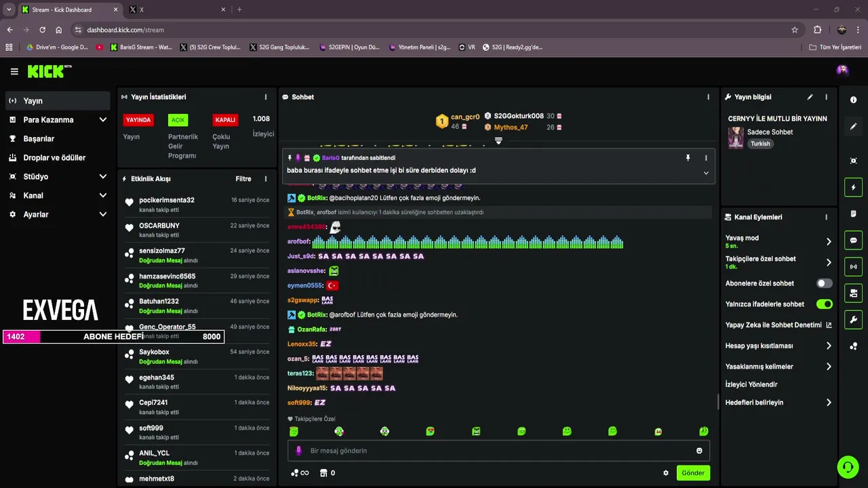Open the hamburger menu beside the Kick logo
The width and height of the screenshot is (868, 488).
[x=14, y=71]
